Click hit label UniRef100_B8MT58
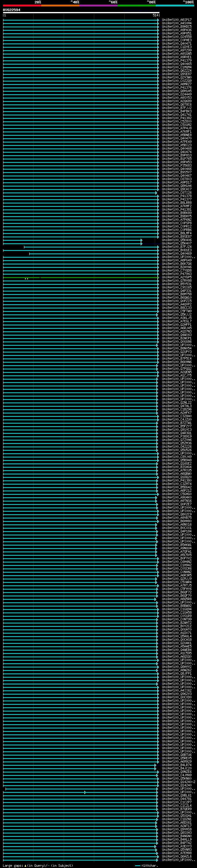The height and width of the screenshot is (868, 197). coord(176,294)
